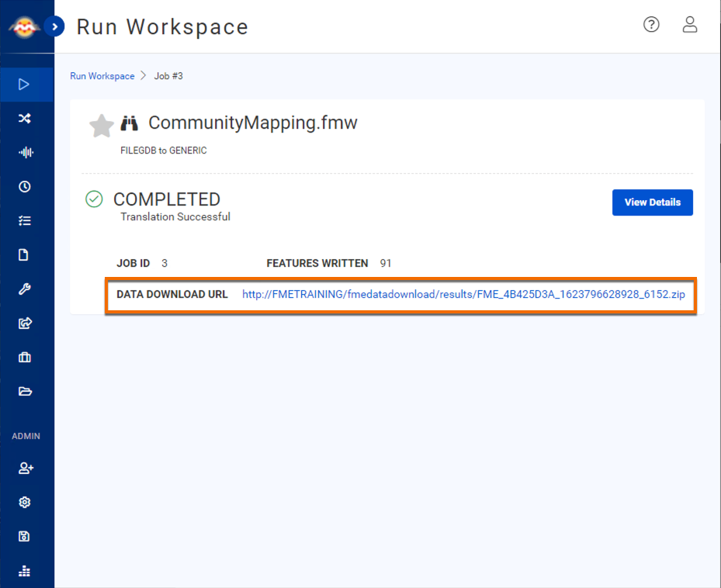Open System Configuration gear icon
The height and width of the screenshot is (588, 721).
[24, 502]
